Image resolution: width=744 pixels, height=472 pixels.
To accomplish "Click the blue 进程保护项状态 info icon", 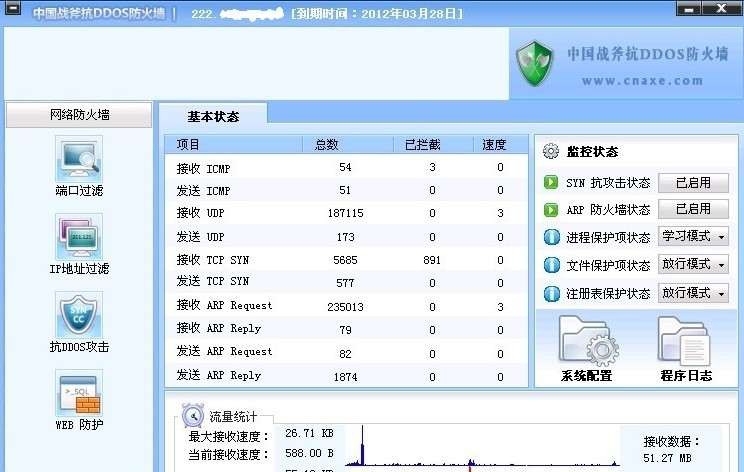I will (x=551, y=237).
